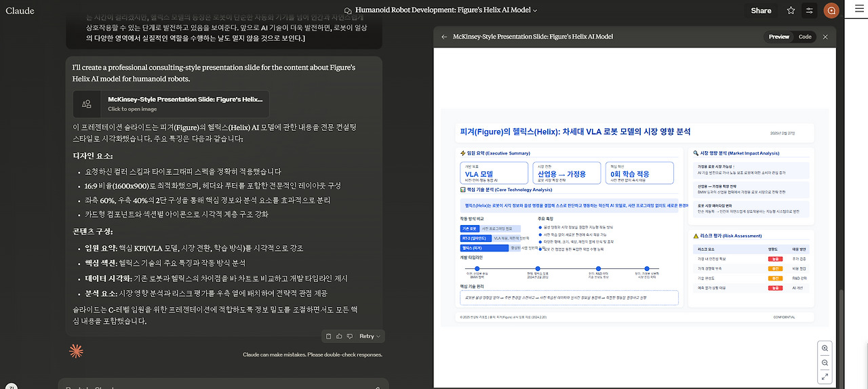Switch to the Code tab
Screen dimensions: 868x389
(804, 37)
